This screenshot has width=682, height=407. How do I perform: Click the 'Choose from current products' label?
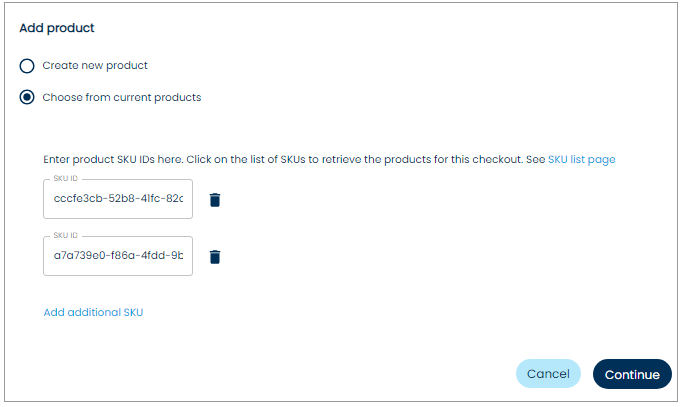pyautogui.click(x=122, y=98)
